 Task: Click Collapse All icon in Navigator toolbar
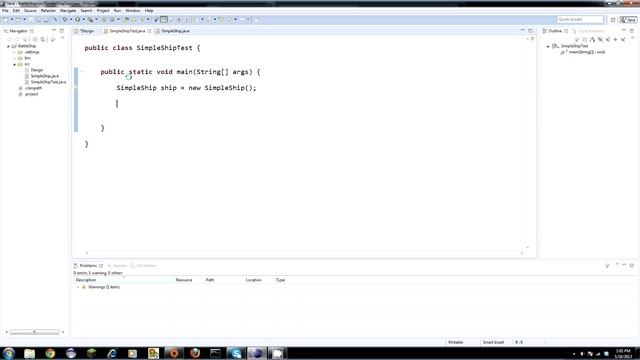35,40
